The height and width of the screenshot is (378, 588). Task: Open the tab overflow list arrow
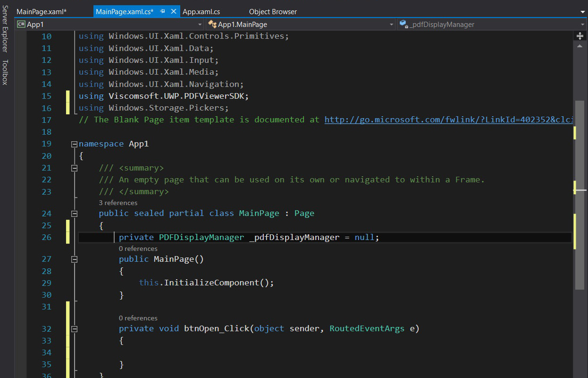tap(582, 12)
